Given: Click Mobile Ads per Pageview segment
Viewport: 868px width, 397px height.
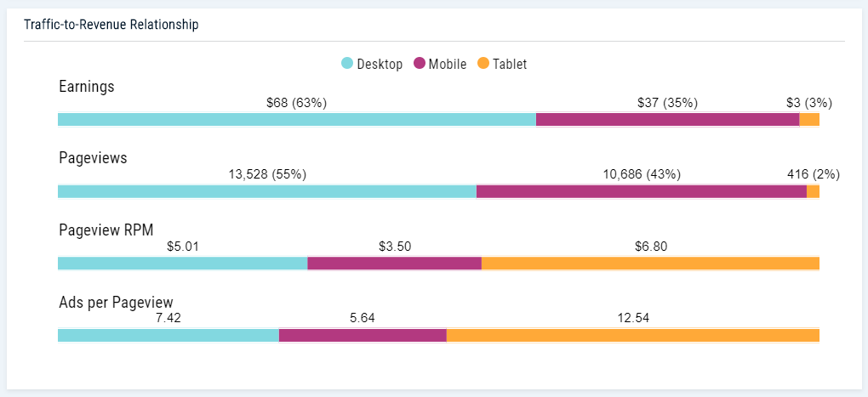Looking at the screenshot, I should (x=363, y=336).
